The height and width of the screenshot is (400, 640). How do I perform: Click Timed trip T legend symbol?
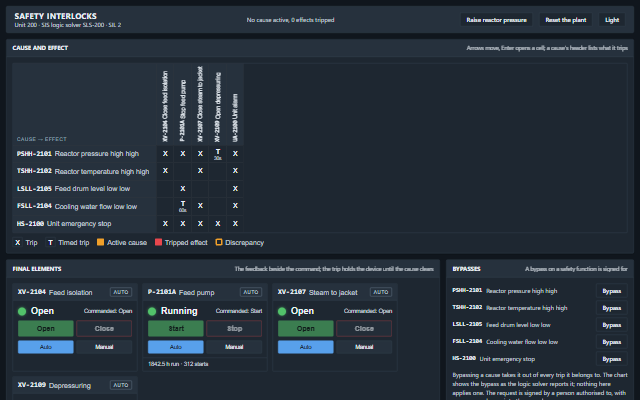coord(50,242)
